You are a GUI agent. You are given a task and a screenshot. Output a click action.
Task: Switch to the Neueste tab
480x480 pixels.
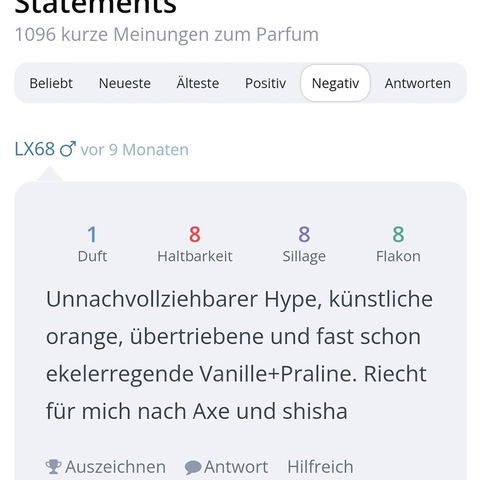coord(125,83)
